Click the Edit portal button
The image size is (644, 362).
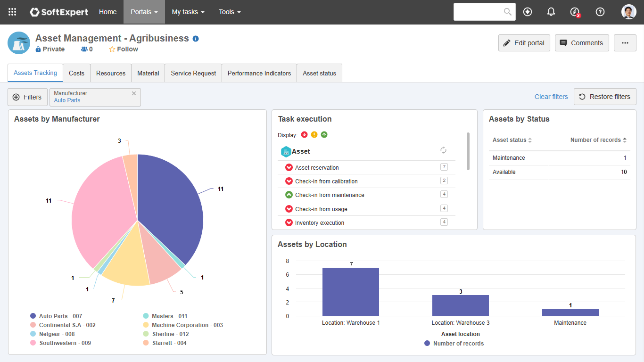click(x=524, y=43)
